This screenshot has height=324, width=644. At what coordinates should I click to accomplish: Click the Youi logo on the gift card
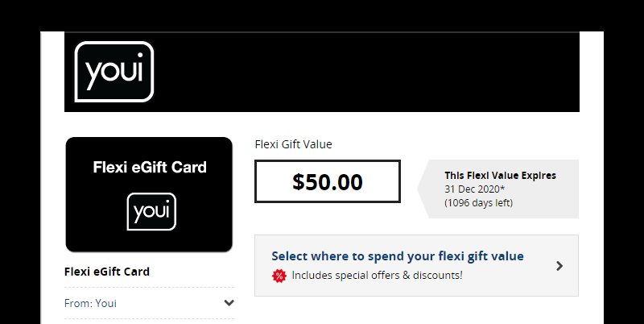tap(151, 211)
